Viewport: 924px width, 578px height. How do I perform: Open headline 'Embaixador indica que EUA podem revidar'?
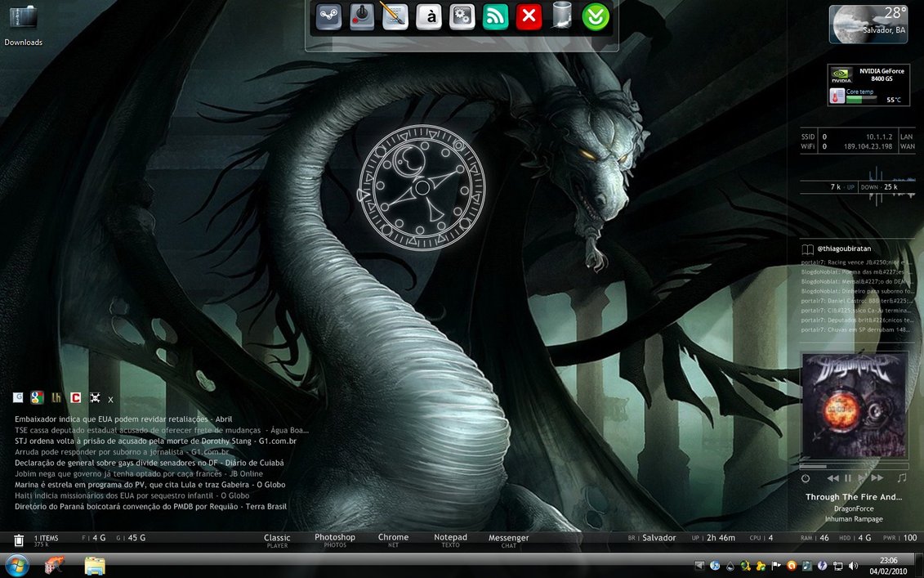(123, 419)
